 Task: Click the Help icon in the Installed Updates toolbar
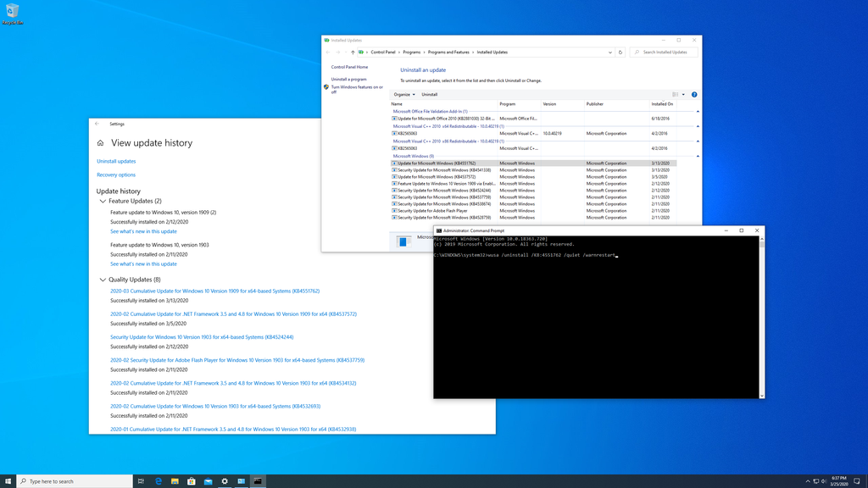[693, 94]
